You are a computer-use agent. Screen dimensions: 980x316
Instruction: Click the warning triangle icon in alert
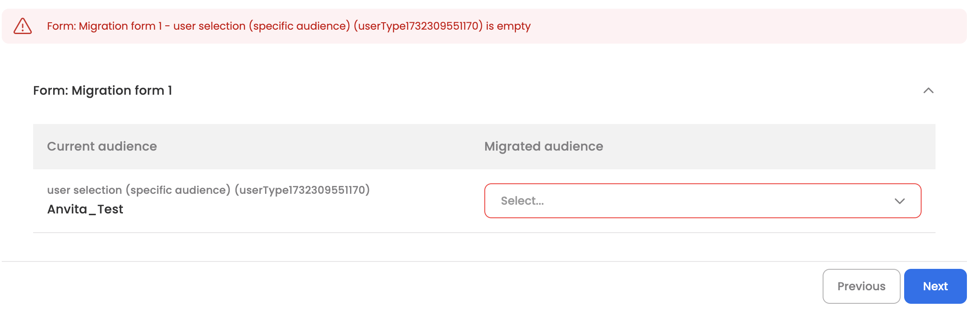23,26
